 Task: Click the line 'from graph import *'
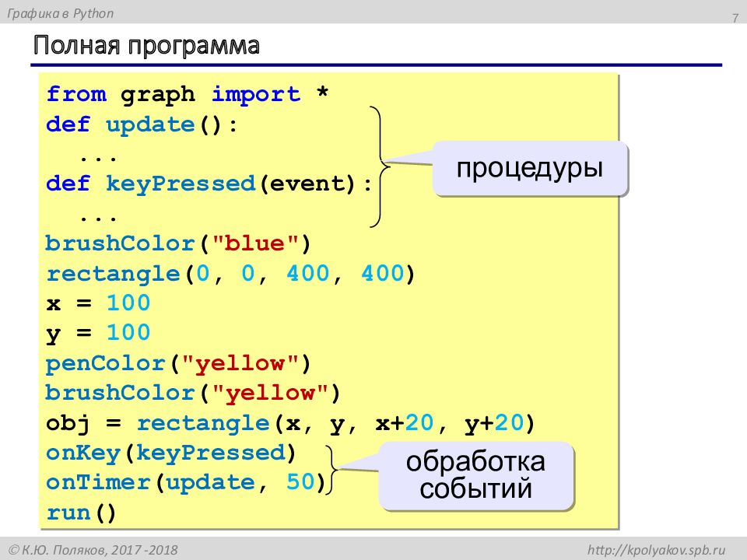coord(188,94)
